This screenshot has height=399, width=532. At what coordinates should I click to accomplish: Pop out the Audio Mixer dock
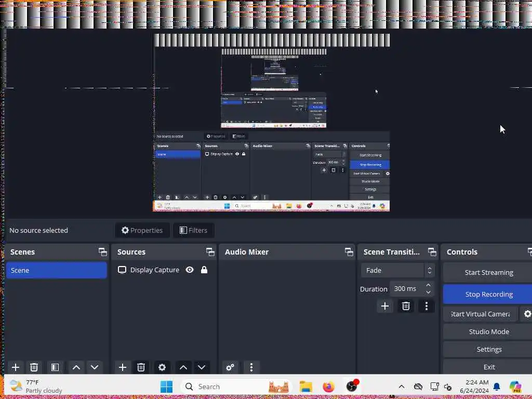(x=349, y=252)
